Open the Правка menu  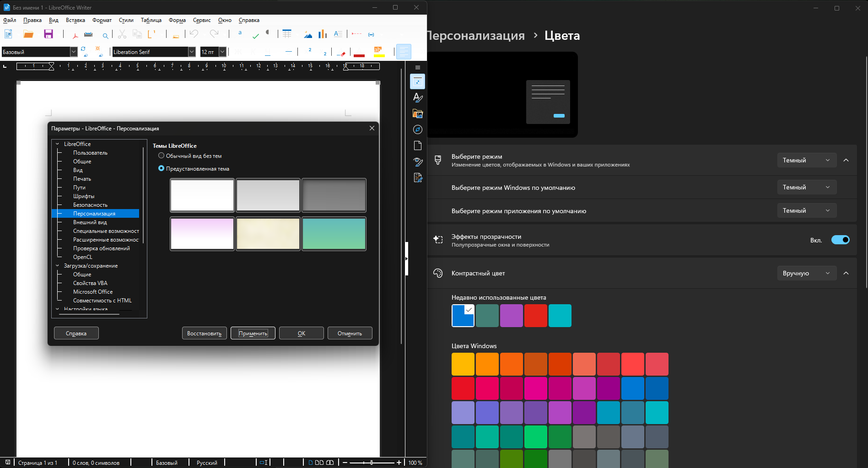click(x=32, y=20)
